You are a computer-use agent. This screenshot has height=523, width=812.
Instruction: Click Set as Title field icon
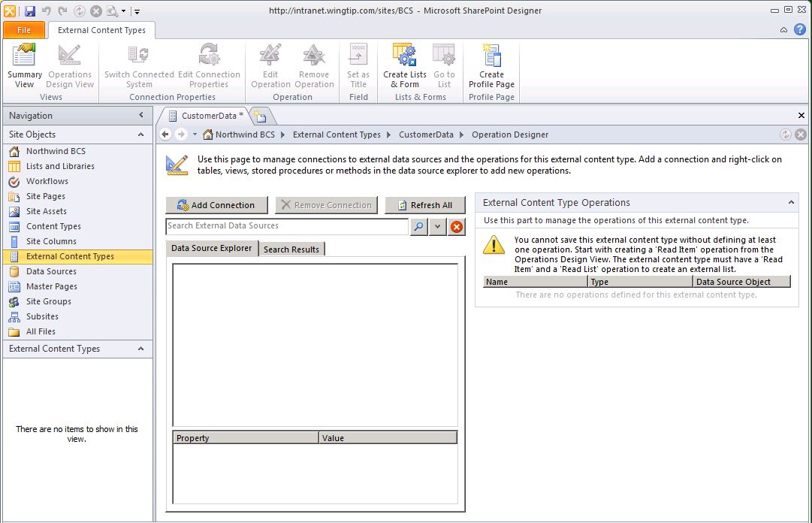pos(358,66)
